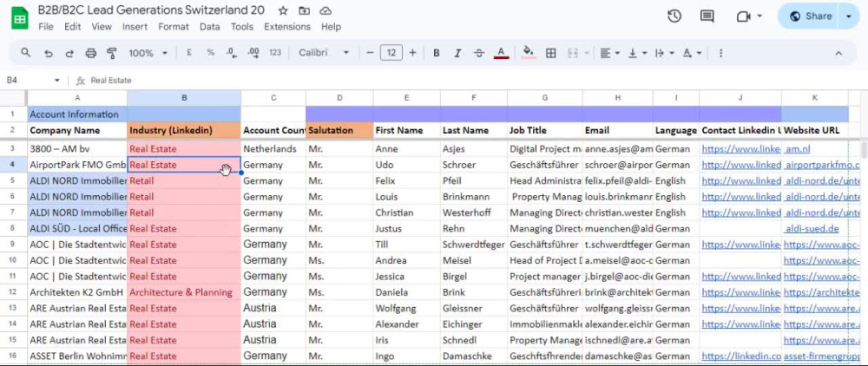Collapse the menus with chevron

point(838,53)
